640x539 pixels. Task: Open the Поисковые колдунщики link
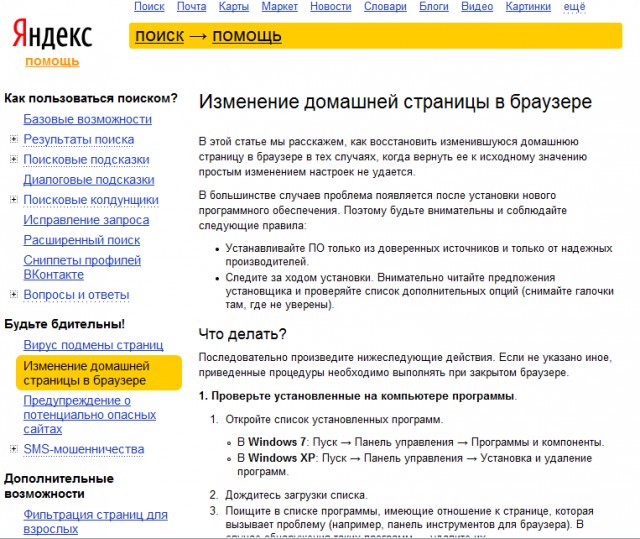coord(91,200)
